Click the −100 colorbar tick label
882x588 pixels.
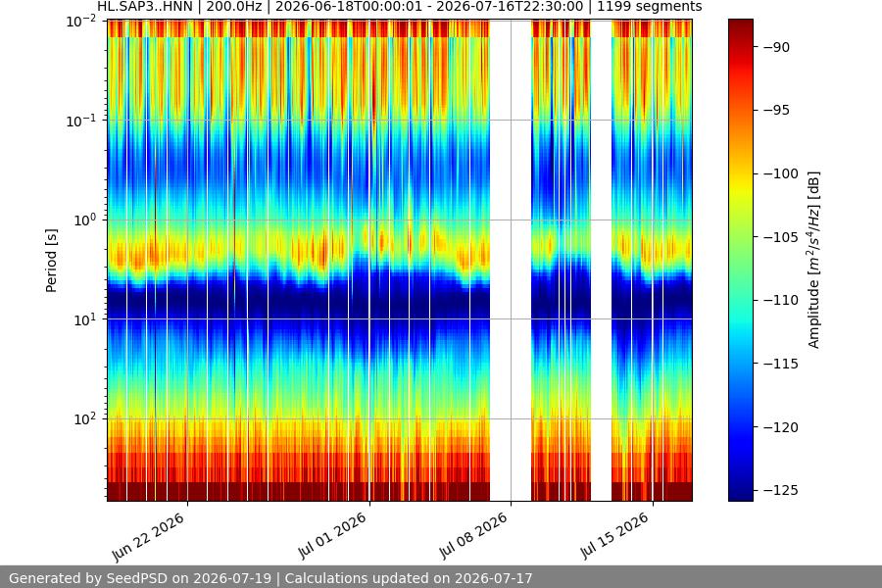[781, 173]
